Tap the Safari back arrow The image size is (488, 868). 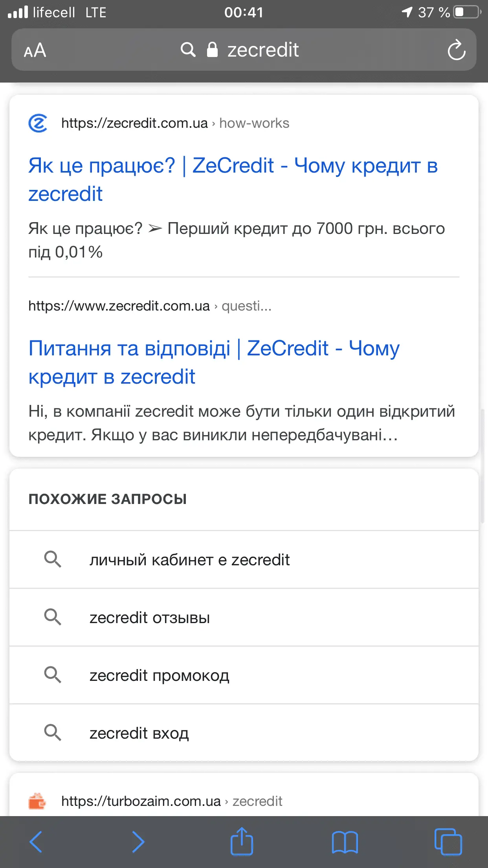tap(36, 842)
